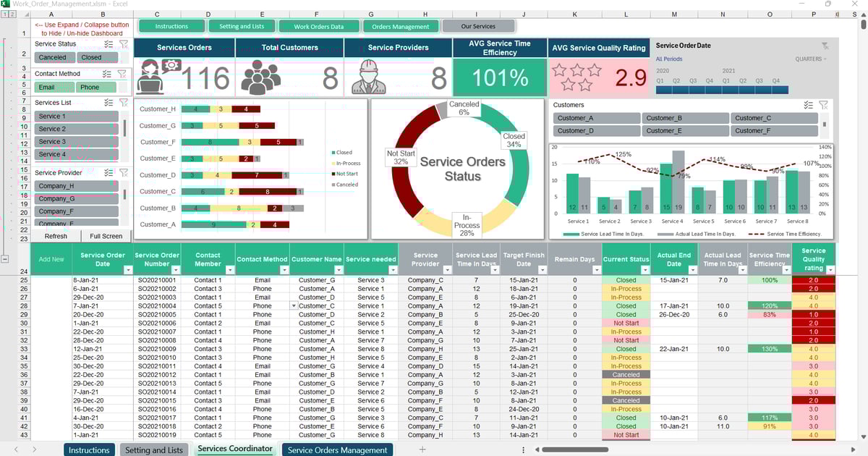868x456 pixels.
Task: Click the clear filter icon on Contact Method slicer
Action: click(x=124, y=74)
